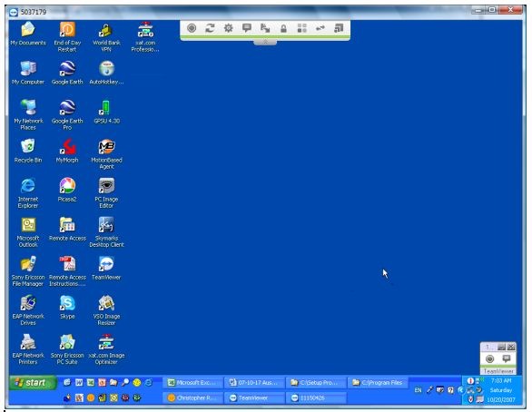Click the padlock icon in TeamViewer toolbar
The image size is (532, 412).
[283, 28]
